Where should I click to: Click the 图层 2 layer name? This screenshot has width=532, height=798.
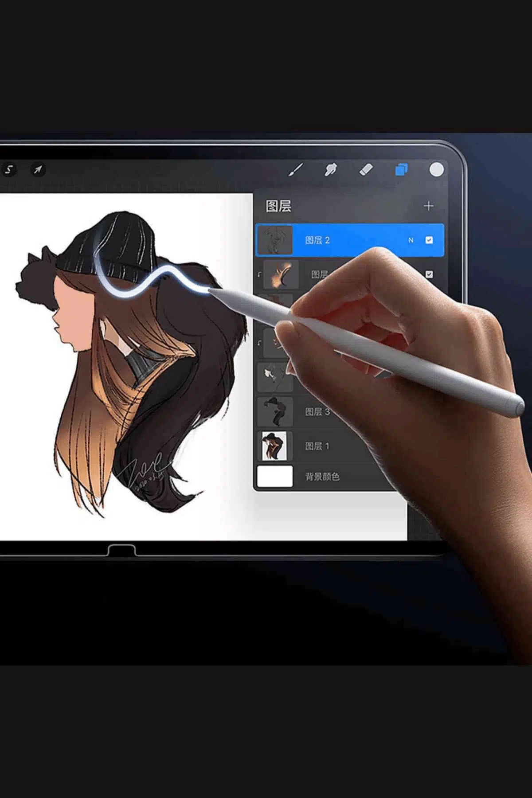tap(317, 240)
